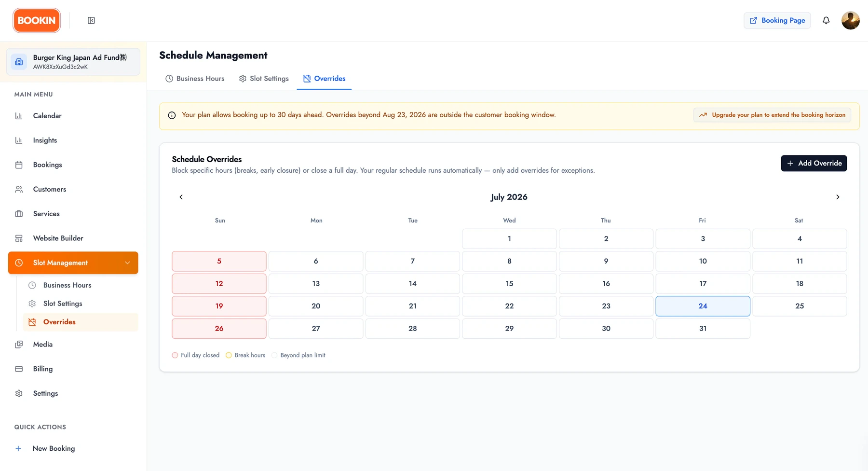Collapse the sidebar panel icon

[91, 20]
